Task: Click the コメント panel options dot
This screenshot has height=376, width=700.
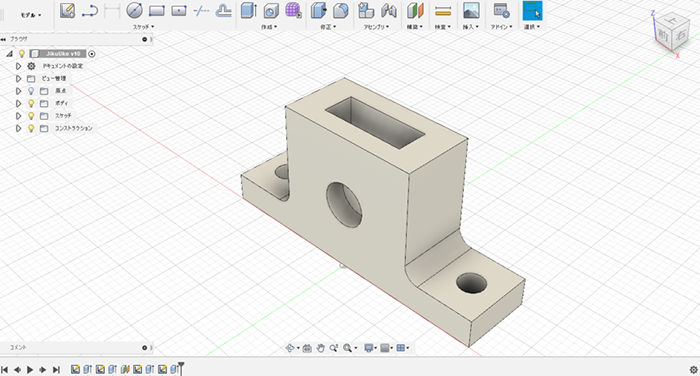Action: click(145, 347)
